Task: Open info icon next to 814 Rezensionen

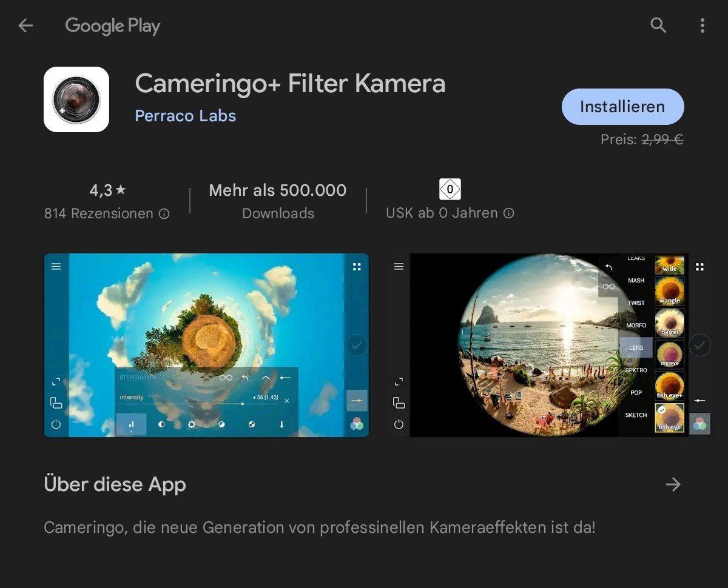Action: (x=164, y=213)
